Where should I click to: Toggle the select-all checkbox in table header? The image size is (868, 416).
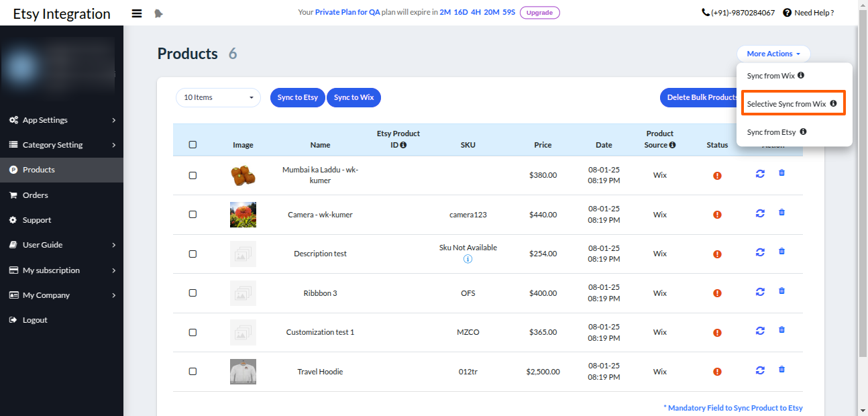193,144
